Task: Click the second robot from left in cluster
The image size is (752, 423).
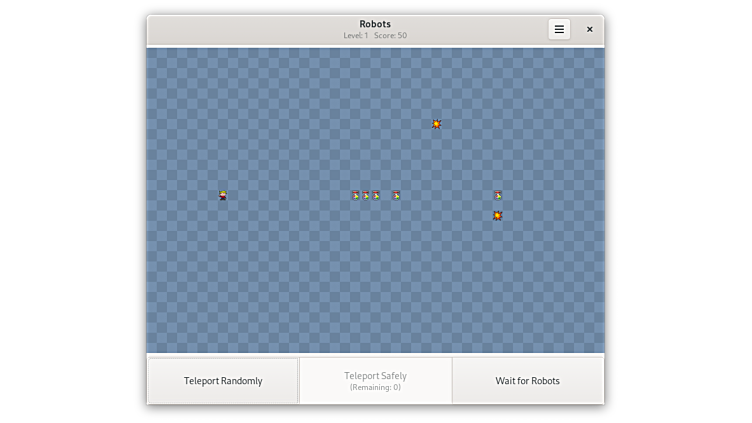Action: pos(366,195)
